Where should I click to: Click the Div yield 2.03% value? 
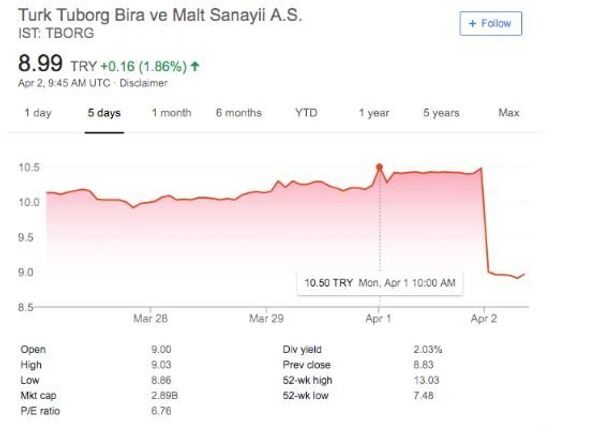coord(427,350)
